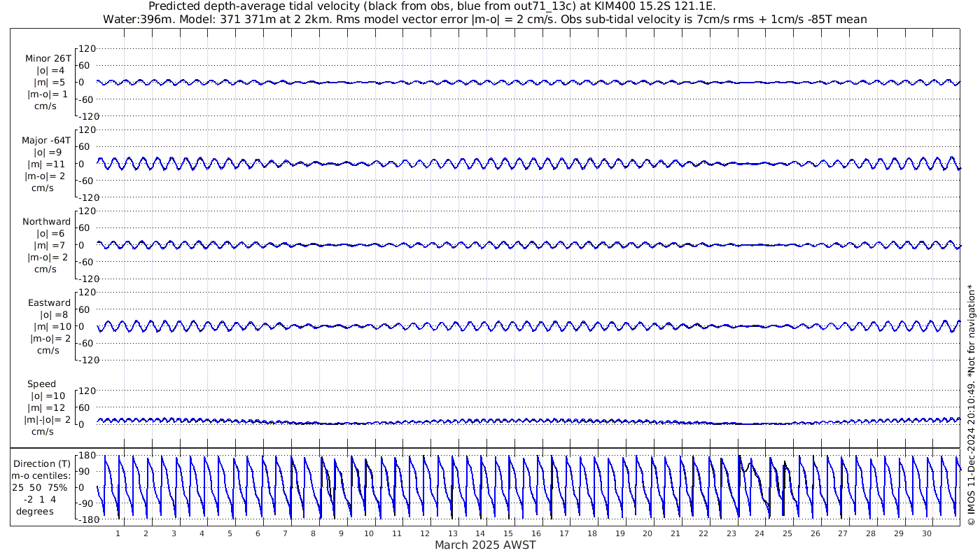The width and height of the screenshot is (980, 560).
Task: Click date tick '15' on the March axis
Action: [x=508, y=533]
